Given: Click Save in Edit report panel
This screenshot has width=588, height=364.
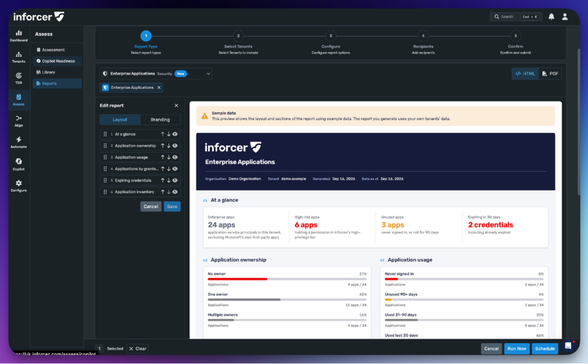Looking at the screenshot, I should coord(172,207).
